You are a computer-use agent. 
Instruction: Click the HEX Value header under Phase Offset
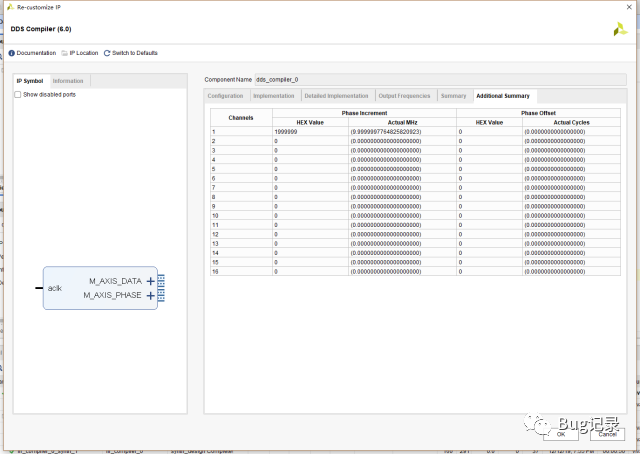coord(489,122)
